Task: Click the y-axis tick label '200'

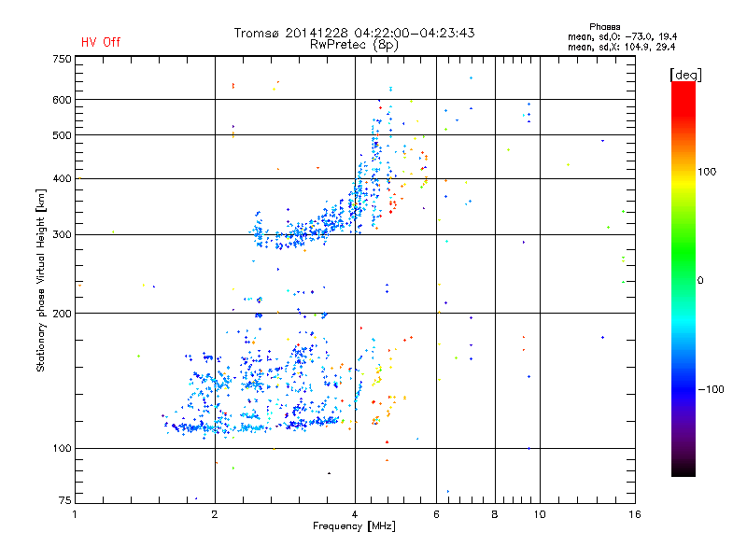Action: (62, 314)
